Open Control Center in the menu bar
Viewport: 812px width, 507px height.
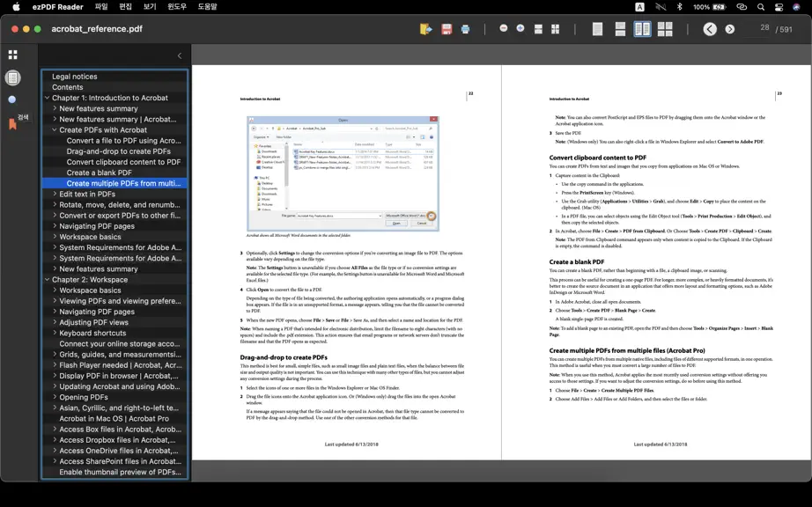coord(779,7)
